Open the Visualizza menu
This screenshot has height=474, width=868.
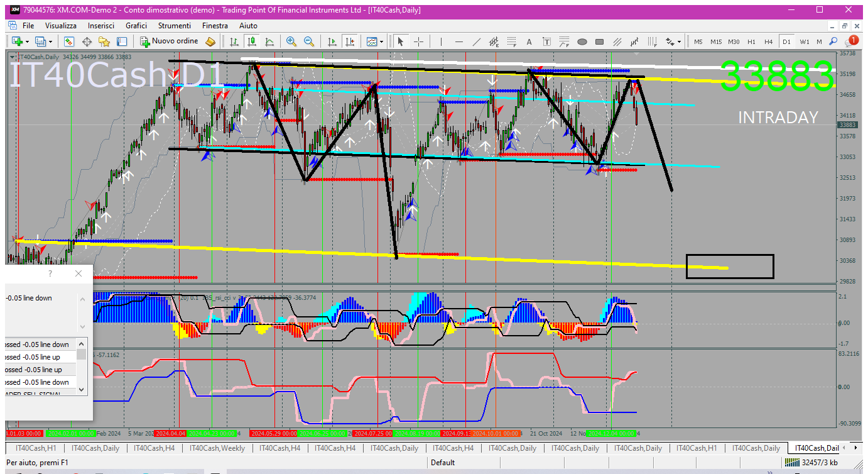[x=61, y=25]
